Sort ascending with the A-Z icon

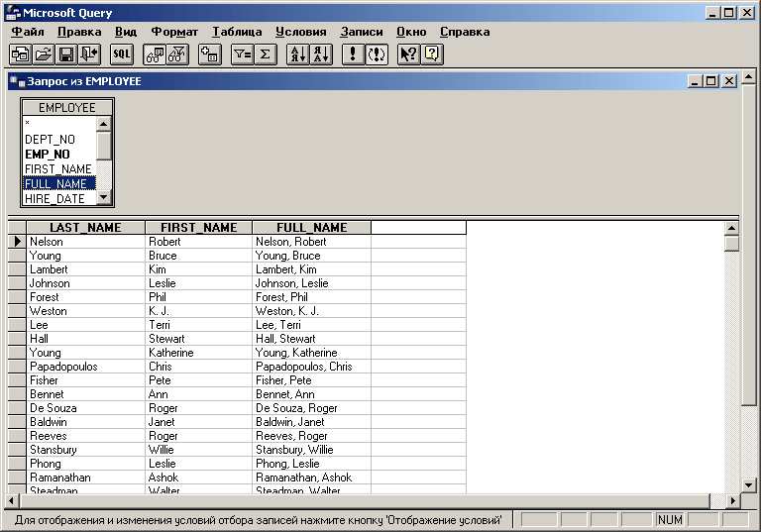point(296,54)
